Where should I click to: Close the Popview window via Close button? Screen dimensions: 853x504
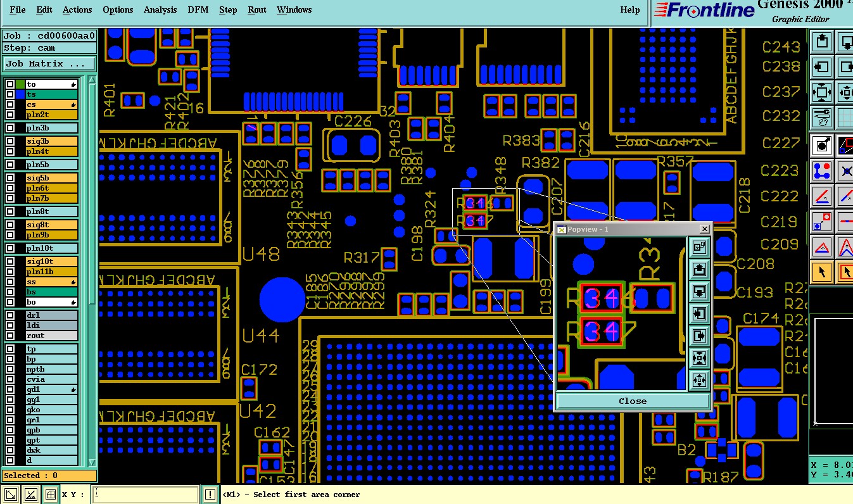[633, 401]
